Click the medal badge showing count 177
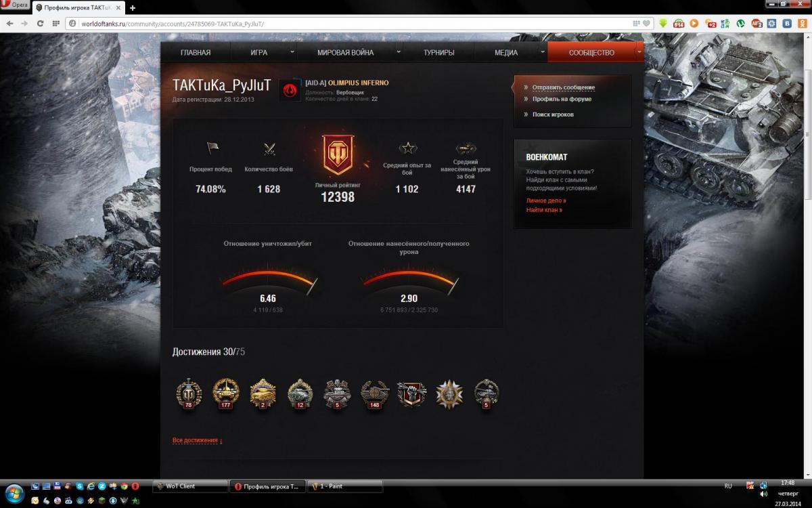The height and width of the screenshot is (508, 812). coord(226,393)
